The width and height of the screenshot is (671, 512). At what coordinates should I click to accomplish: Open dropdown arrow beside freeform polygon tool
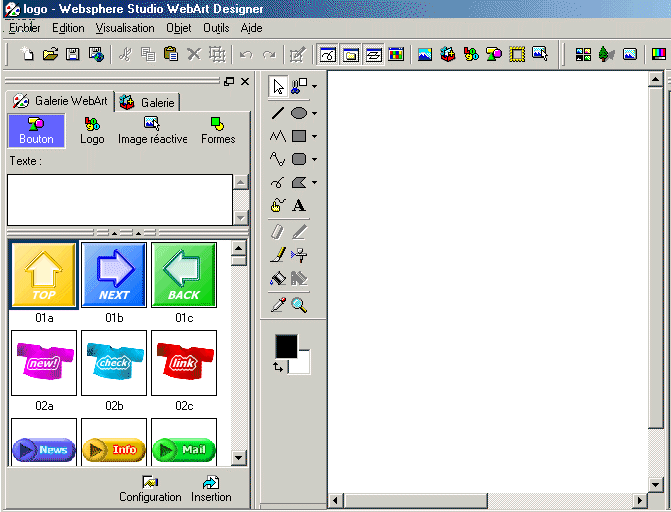[315, 182]
